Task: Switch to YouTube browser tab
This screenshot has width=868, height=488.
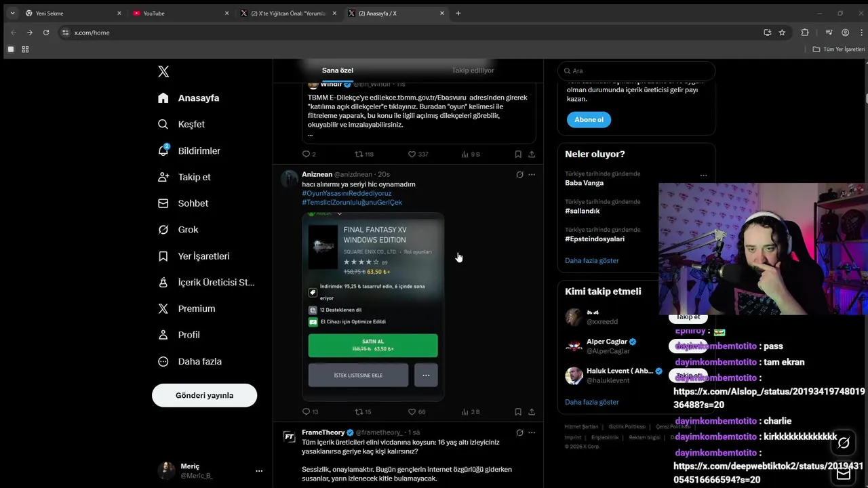Action: [180, 13]
